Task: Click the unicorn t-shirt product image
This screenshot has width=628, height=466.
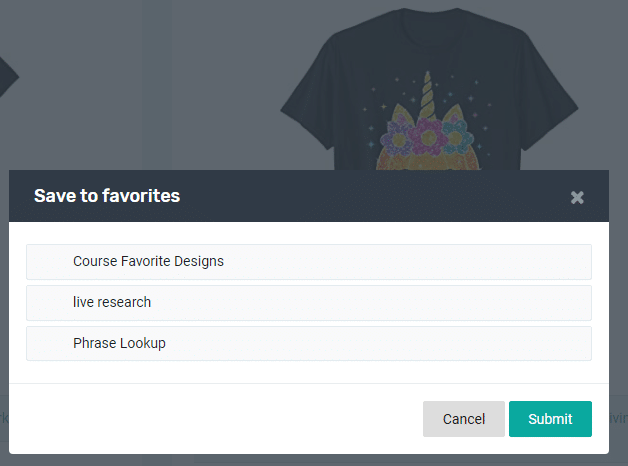Action: [x=429, y=89]
